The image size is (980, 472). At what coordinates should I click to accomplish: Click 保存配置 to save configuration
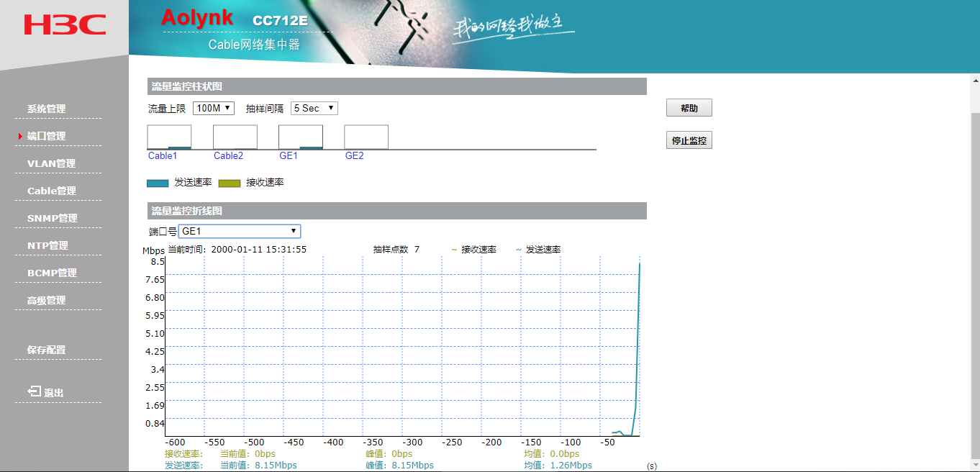46,350
